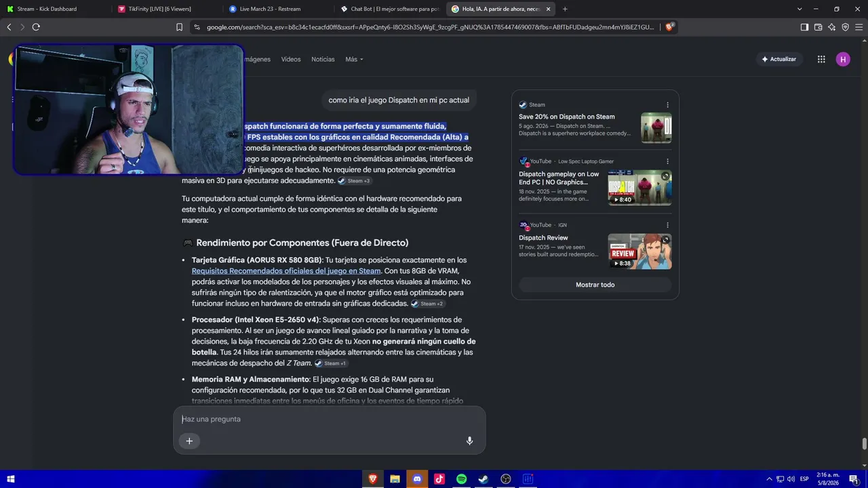Image resolution: width=868 pixels, height=488 pixels.
Task: Switch to the Chat Bot tab
Action: (390, 9)
